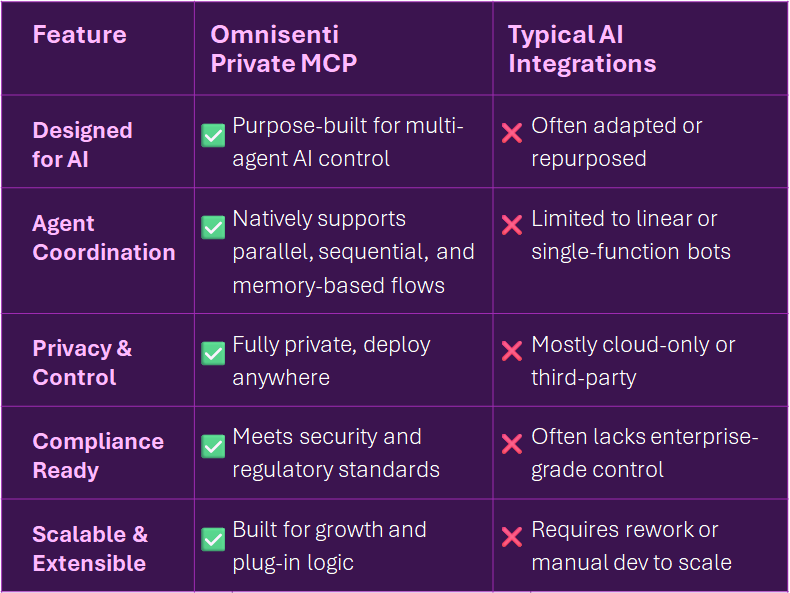Click the Designed for AI row label
Viewport: 790px width, 593px height.
[x=82, y=144]
